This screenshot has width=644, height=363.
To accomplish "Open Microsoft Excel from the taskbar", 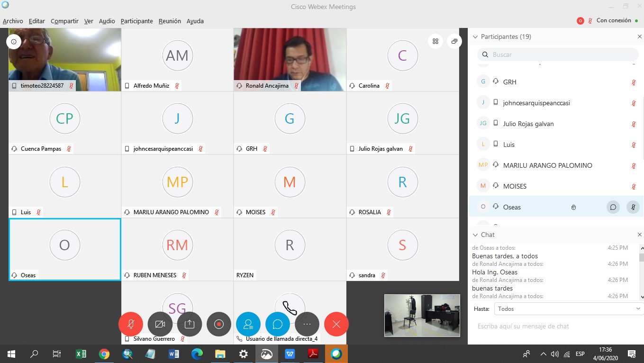I will point(81,354).
